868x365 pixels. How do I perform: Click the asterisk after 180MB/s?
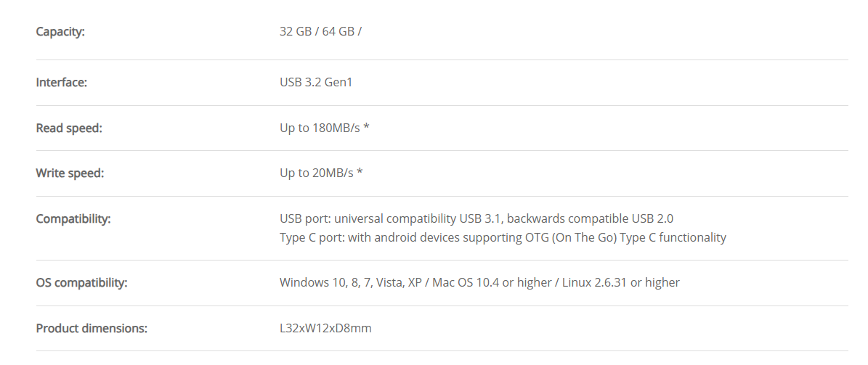(x=367, y=128)
